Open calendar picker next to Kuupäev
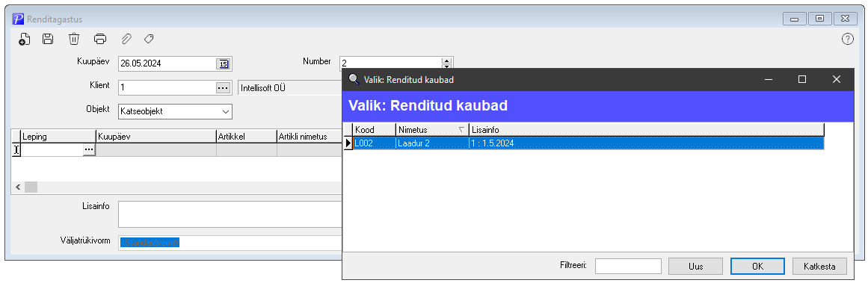The image size is (868, 283). click(x=223, y=63)
